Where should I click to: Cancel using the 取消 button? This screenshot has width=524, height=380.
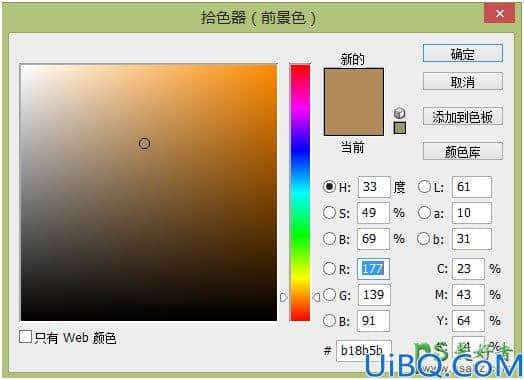[x=463, y=82]
